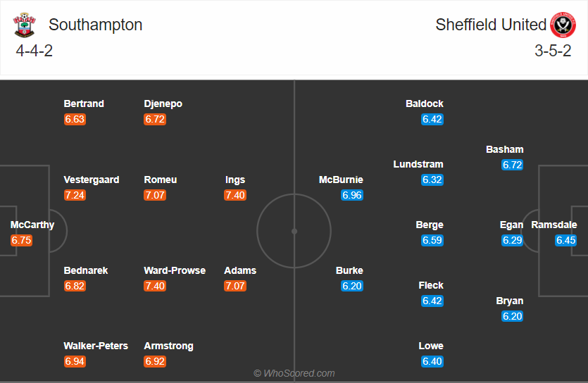The image size is (588, 383).
Task: Select Southampton's 4-4-2 formation label
Action: 35,51
